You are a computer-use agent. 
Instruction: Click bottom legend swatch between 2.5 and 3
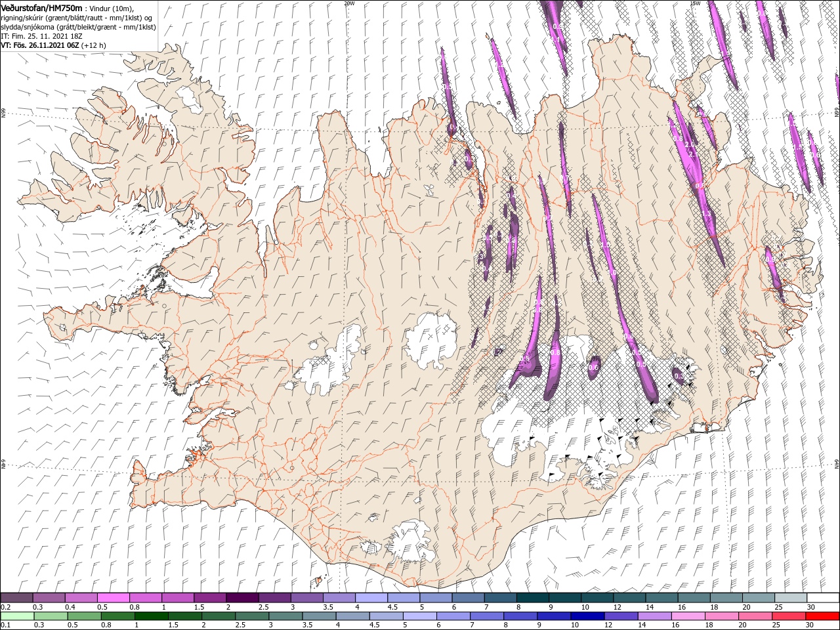tap(253, 616)
